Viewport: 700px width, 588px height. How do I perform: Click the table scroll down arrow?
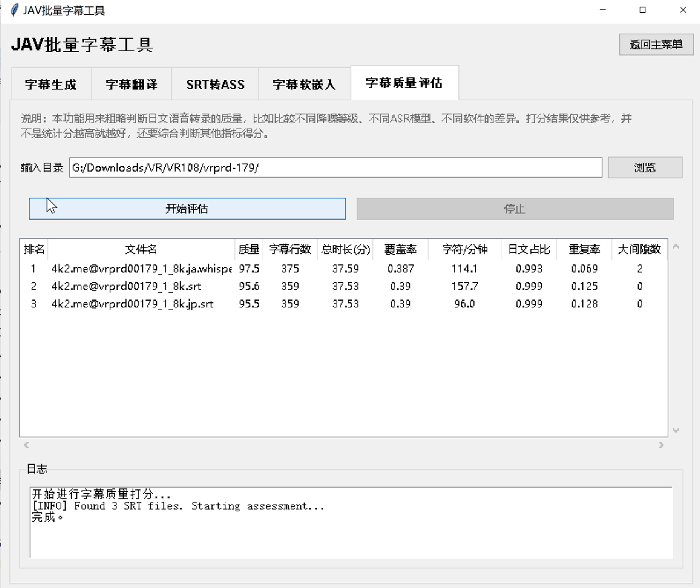(x=676, y=431)
